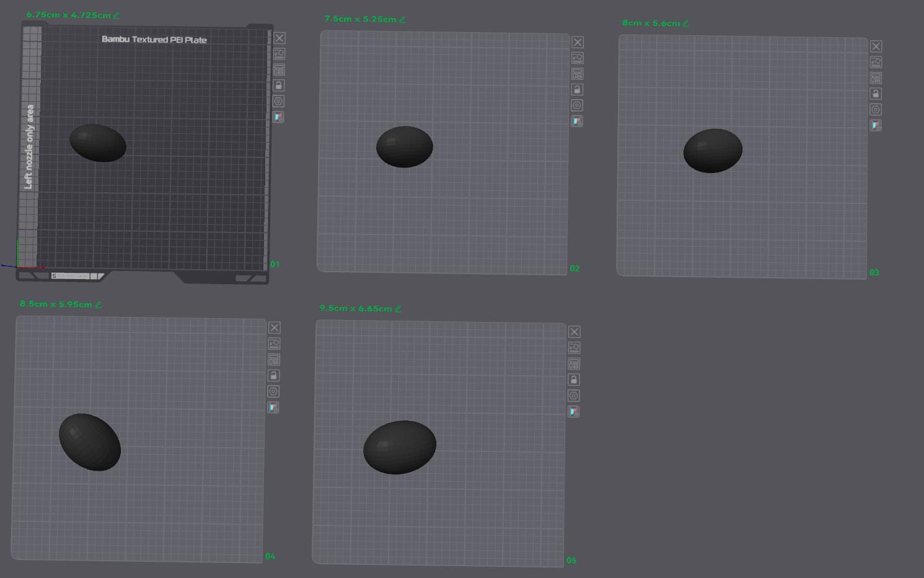Open plate settings for plate 01
This screenshot has height=578, width=924.
[278, 101]
